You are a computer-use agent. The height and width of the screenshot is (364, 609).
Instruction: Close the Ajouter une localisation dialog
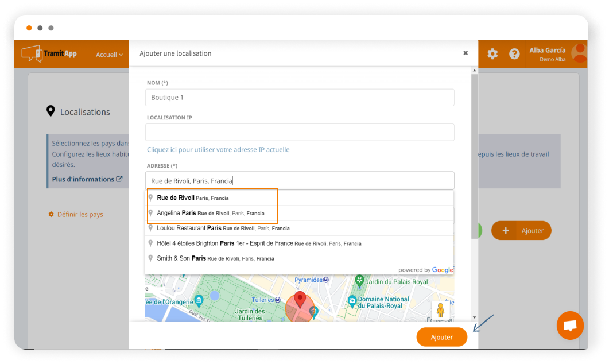coord(466,53)
